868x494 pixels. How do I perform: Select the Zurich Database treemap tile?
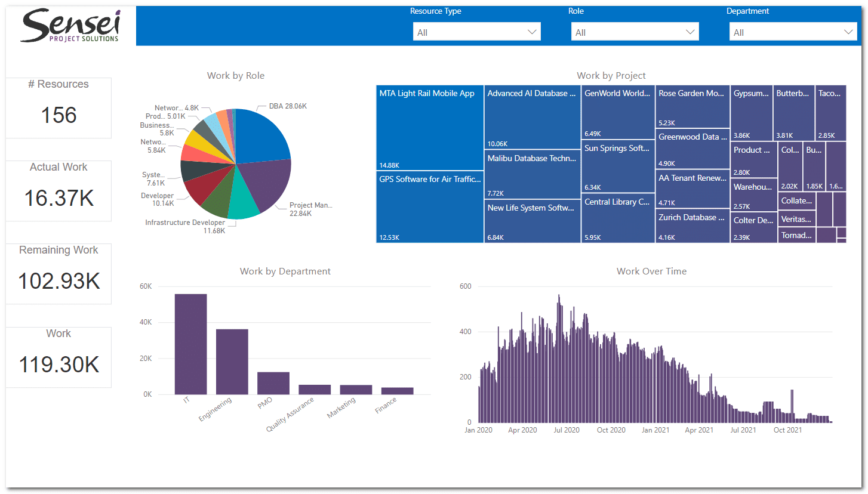(x=692, y=226)
